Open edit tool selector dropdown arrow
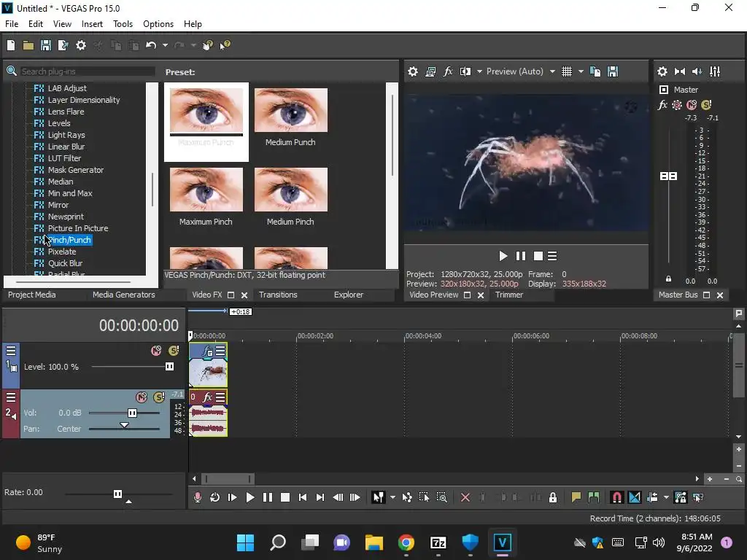747x560 pixels. coord(392,497)
